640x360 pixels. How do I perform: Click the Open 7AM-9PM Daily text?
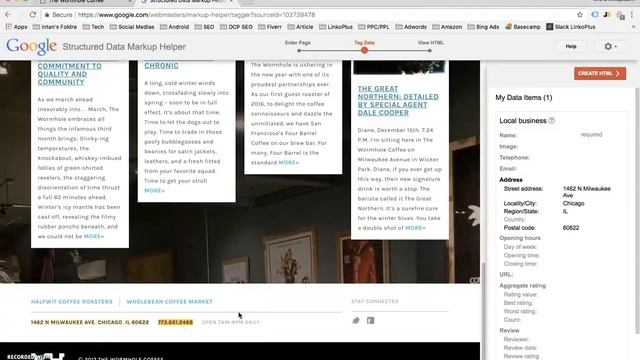click(231, 322)
